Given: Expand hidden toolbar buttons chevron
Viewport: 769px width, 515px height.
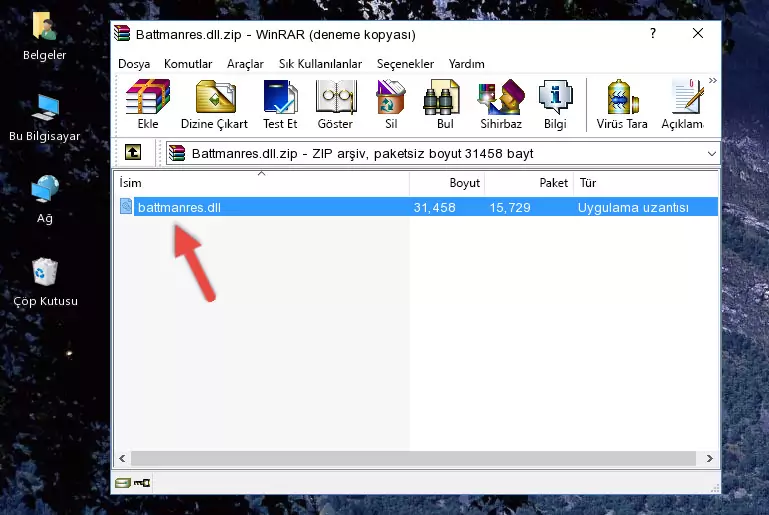Looking at the screenshot, I should [x=713, y=80].
